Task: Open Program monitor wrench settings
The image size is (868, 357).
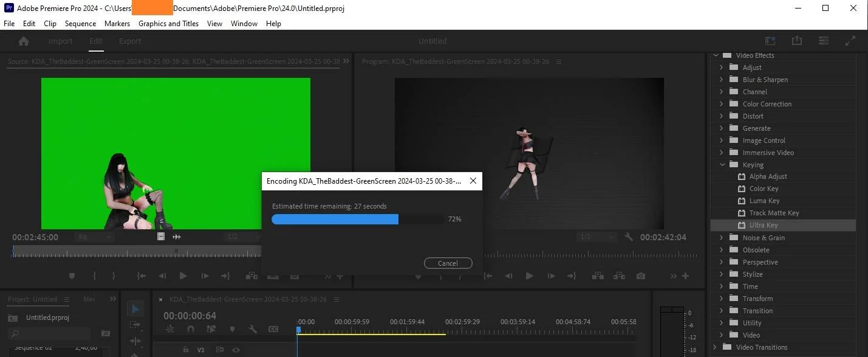Action: tap(629, 237)
